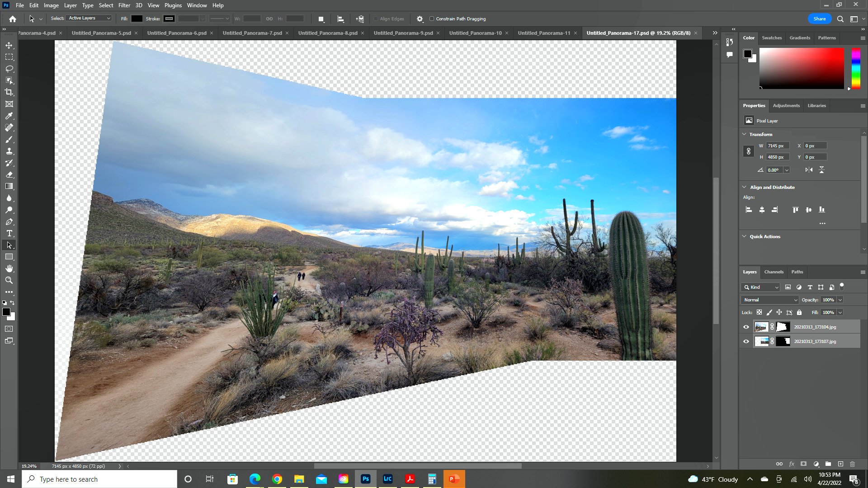868x488 pixels.
Task: Select the Clone Stamp tool
Action: pyautogui.click(x=9, y=151)
